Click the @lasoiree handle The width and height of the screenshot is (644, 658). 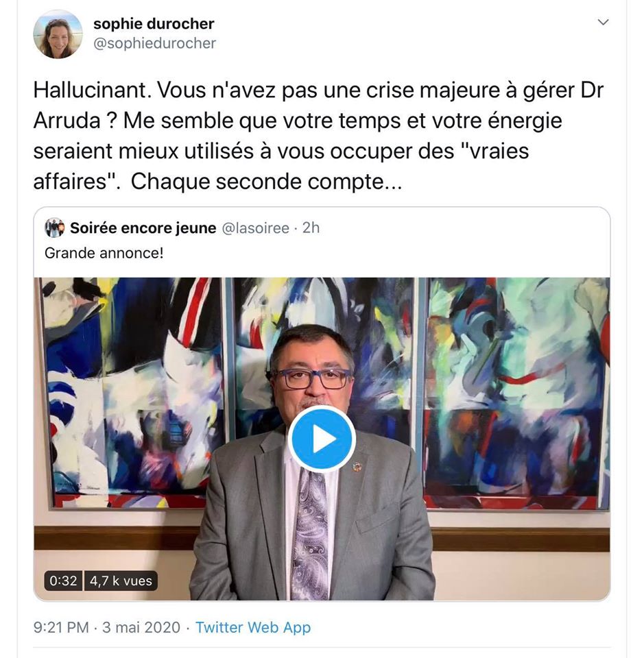click(255, 228)
